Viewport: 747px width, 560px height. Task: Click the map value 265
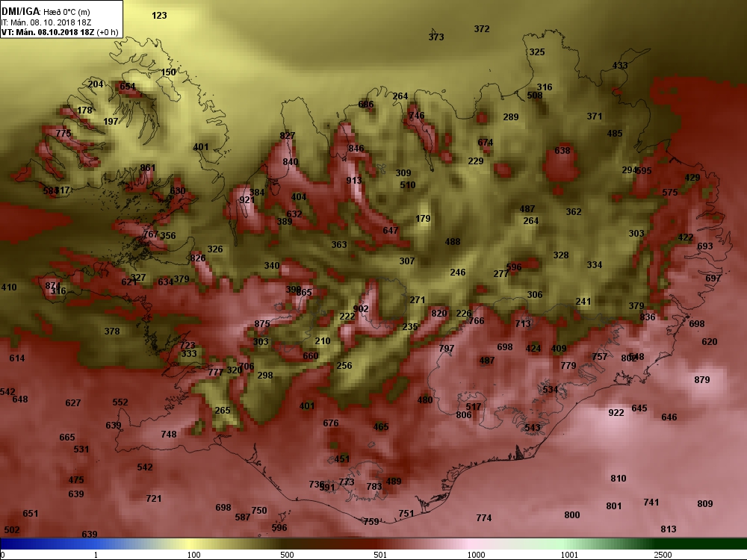point(223,410)
